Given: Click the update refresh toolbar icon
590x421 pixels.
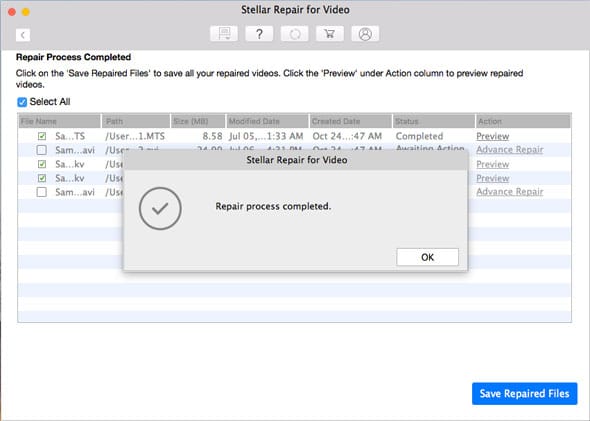Looking at the screenshot, I should click(x=295, y=34).
